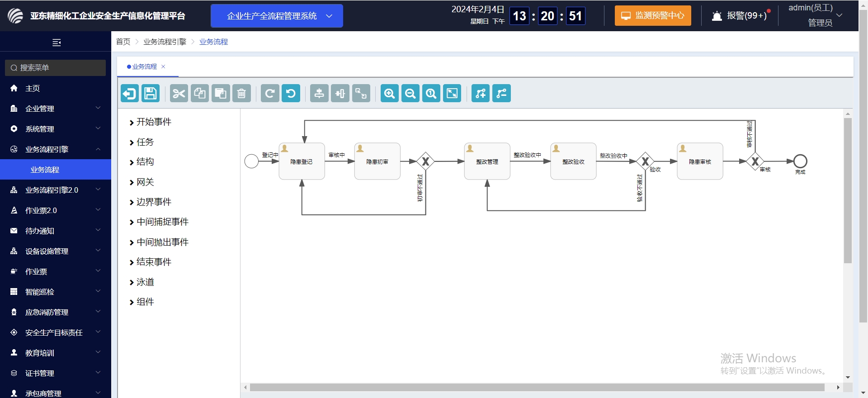Click the 首页 breadcrumb link
Viewport: 868px width, 398px height.
(x=123, y=42)
